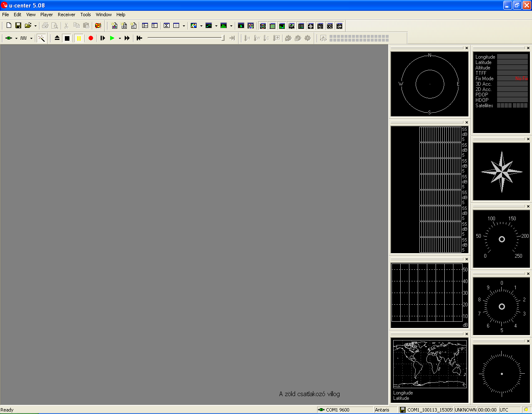The height and width of the screenshot is (414, 532).
Task: Open the Receiver menu
Action: click(66, 15)
